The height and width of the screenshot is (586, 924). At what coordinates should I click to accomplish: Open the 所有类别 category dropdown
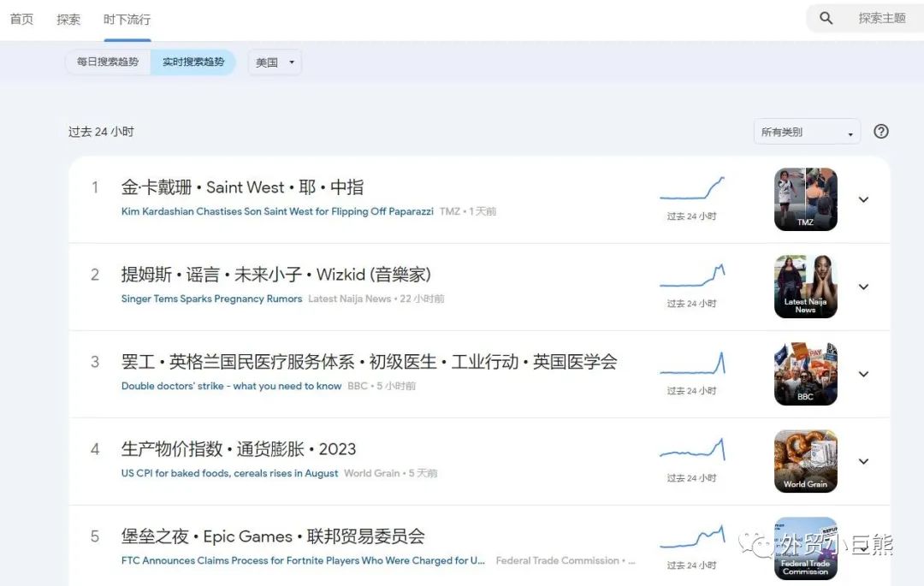805,131
